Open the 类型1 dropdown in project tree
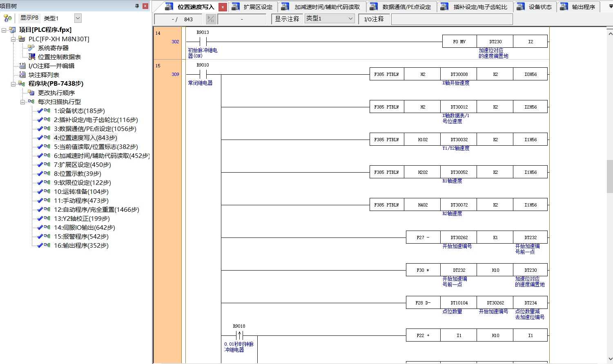The image size is (613, 364). tap(78, 18)
